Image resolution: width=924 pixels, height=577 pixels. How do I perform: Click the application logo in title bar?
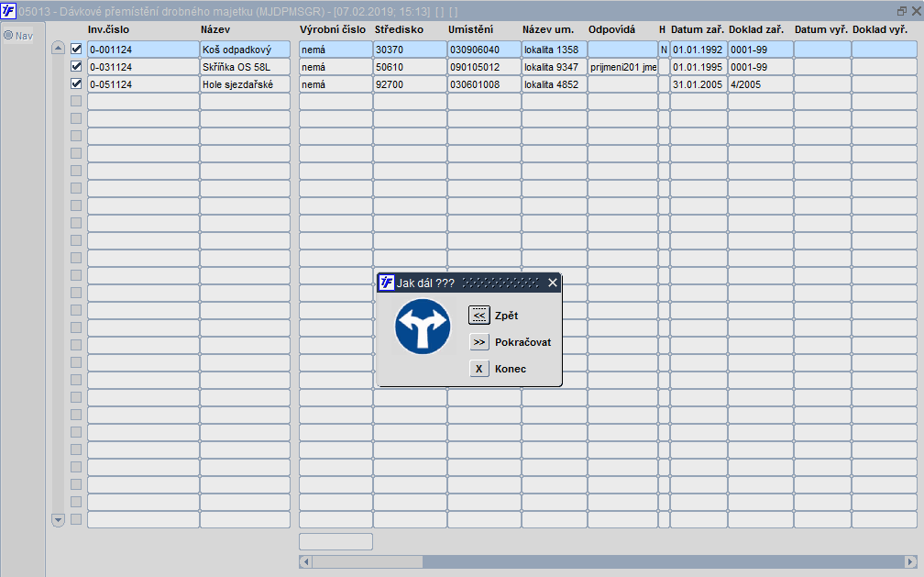pyautogui.click(x=8, y=11)
